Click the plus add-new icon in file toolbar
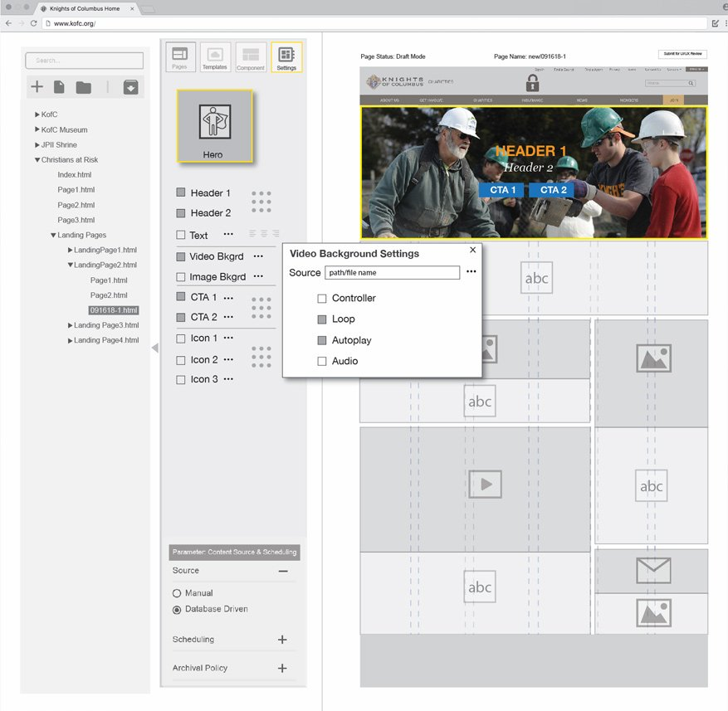The image size is (728, 711). 37,86
